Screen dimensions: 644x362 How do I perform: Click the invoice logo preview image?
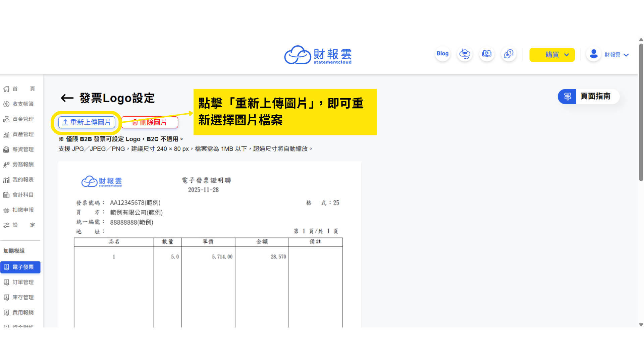(x=102, y=181)
